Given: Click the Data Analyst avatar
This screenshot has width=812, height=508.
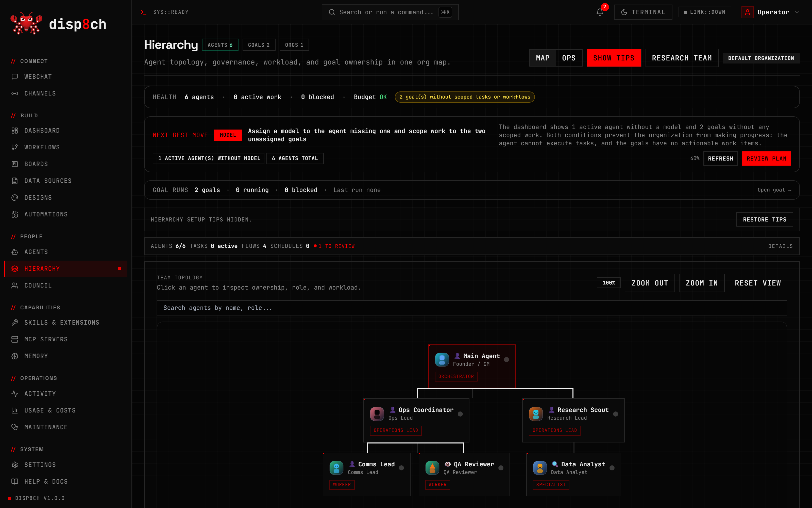Looking at the screenshot, I should point(540,468).
